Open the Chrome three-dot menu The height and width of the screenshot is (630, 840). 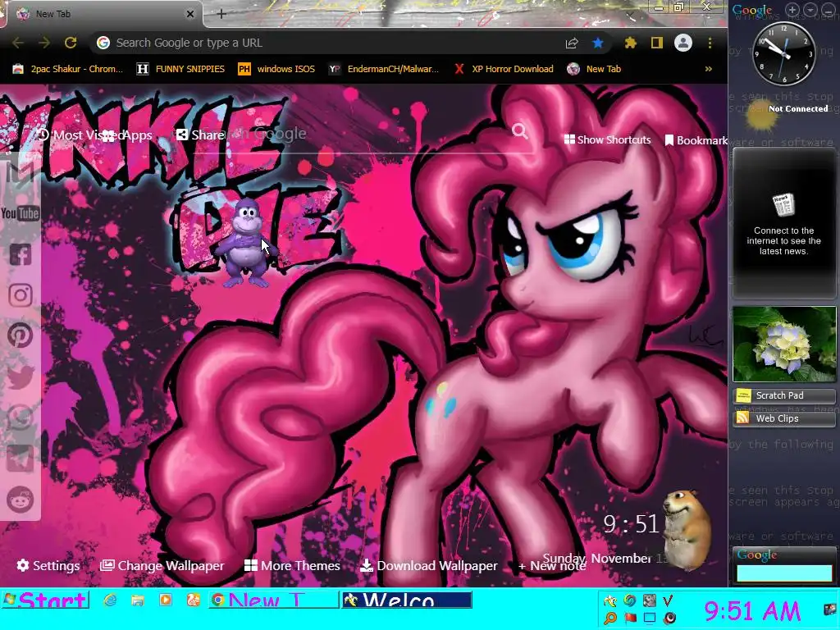pos(710,43)
